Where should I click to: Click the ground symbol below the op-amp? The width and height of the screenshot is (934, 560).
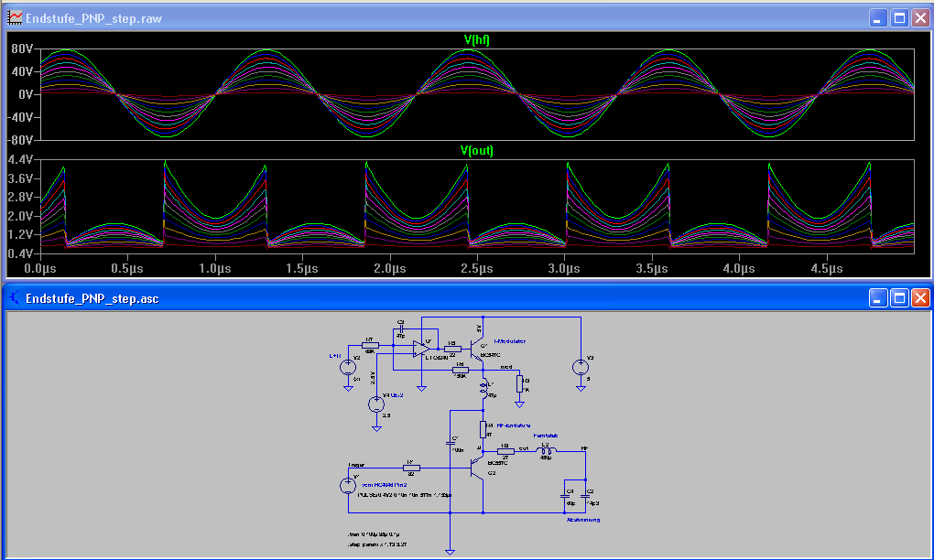(421, 389)
